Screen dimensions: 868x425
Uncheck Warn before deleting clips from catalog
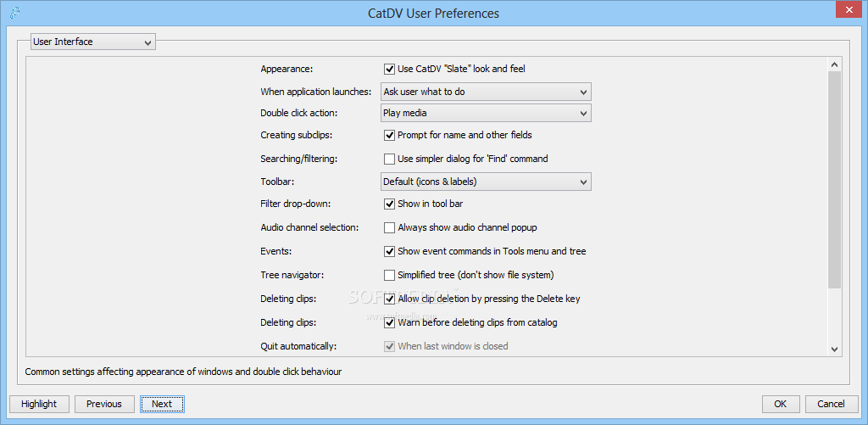[x=388, y=322]
